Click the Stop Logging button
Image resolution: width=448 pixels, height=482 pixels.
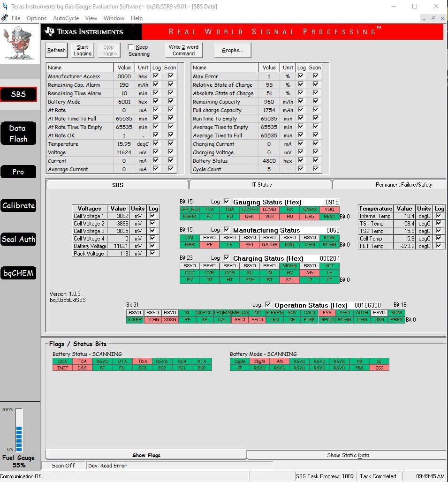click(108, 50)
